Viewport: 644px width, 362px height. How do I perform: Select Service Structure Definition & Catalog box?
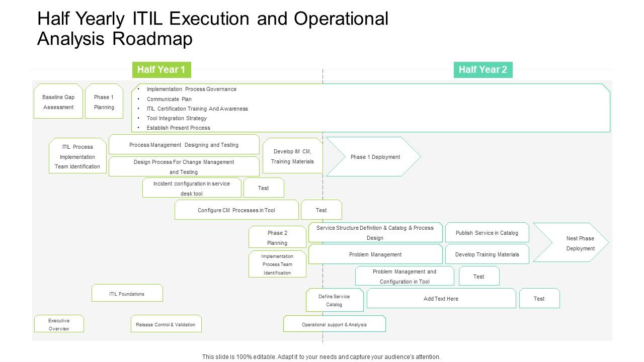(x=375, y=233)
